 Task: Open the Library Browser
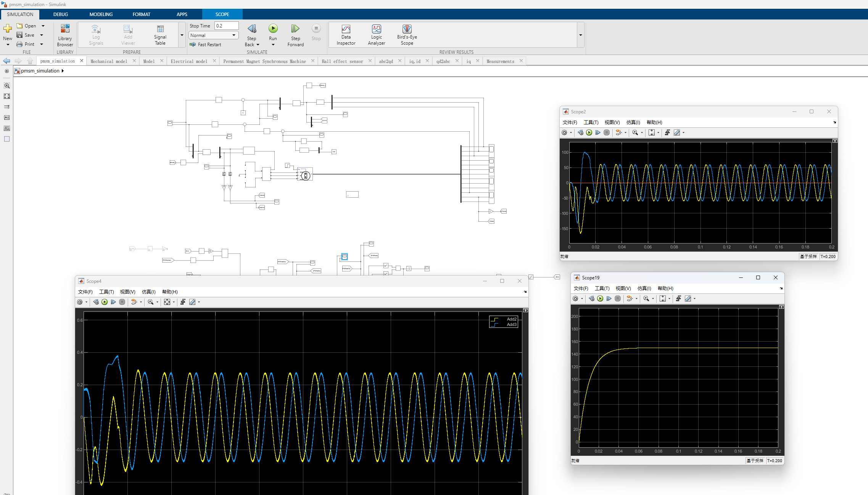65,35
